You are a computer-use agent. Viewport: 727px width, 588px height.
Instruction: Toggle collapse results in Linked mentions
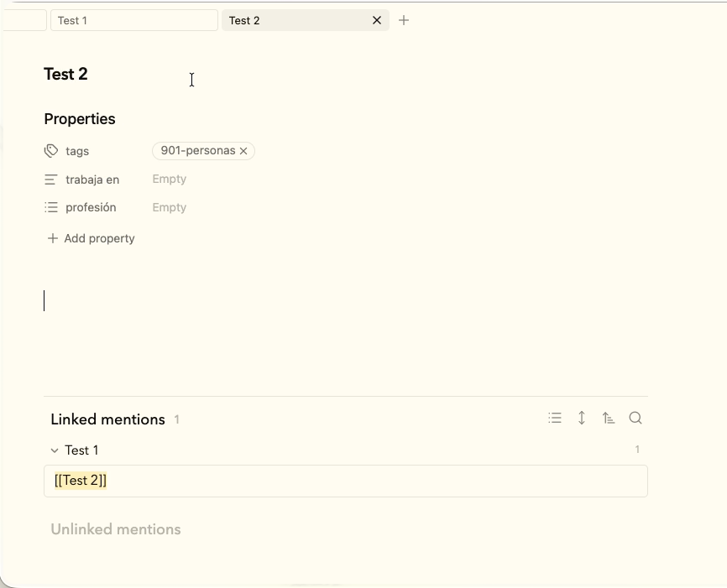[x=555, y=418]
